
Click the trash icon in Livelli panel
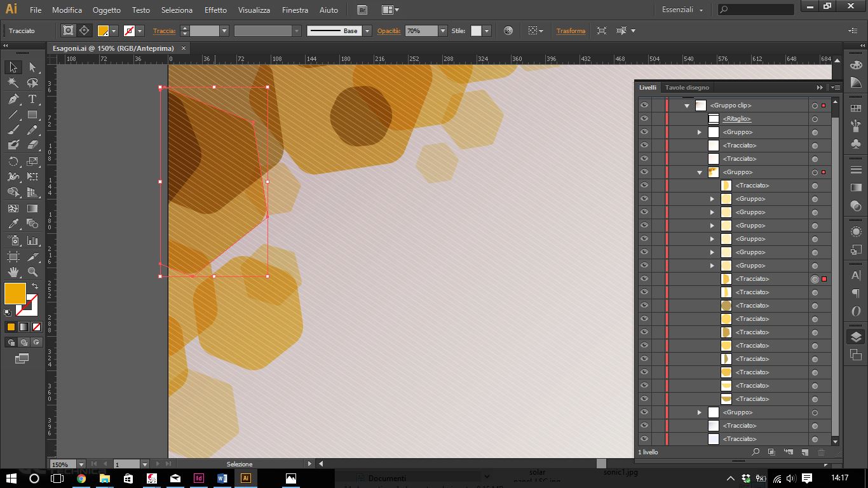pos(821,452)
